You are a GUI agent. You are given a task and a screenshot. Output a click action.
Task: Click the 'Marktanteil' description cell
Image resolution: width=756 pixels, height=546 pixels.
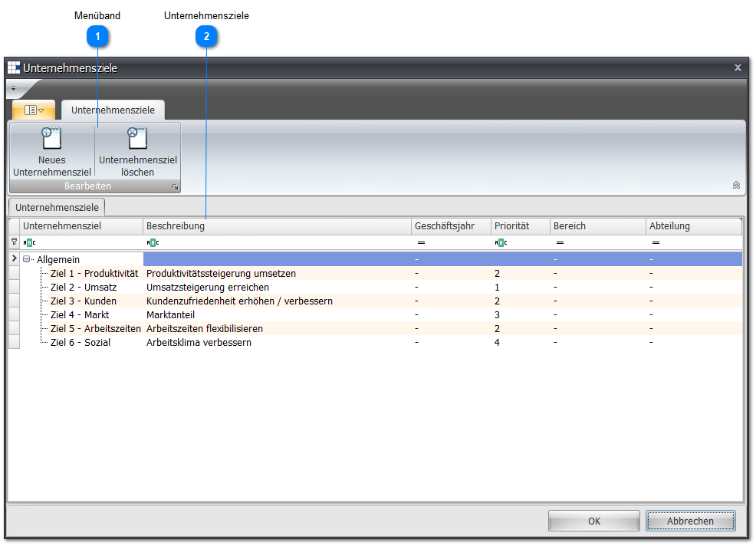point(278,314)
